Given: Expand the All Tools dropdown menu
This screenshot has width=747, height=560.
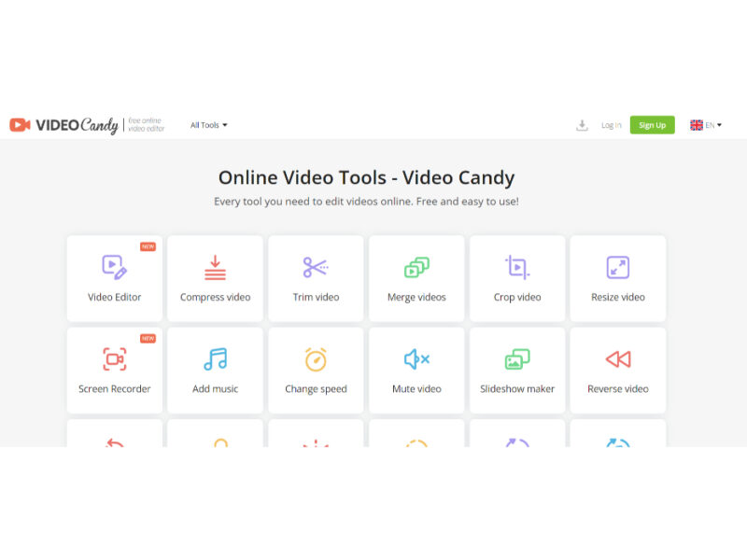Looking at the screenshot, I should [208, 125].
